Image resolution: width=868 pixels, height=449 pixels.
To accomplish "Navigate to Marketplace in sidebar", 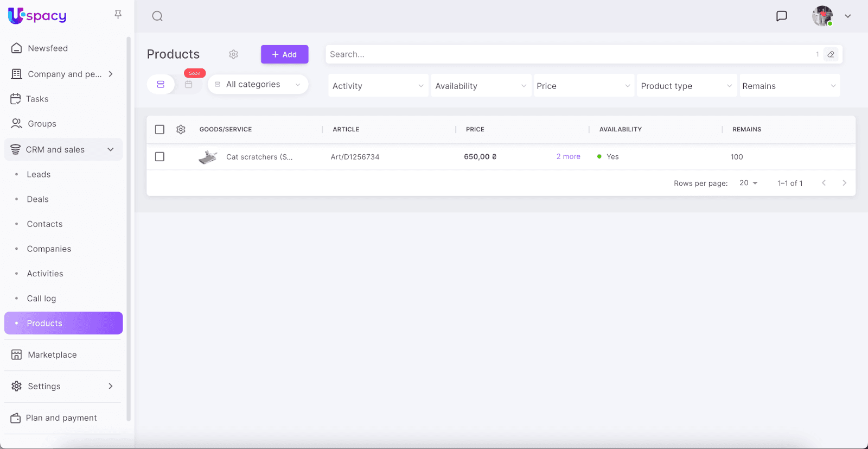I will (x=52, y=355).
